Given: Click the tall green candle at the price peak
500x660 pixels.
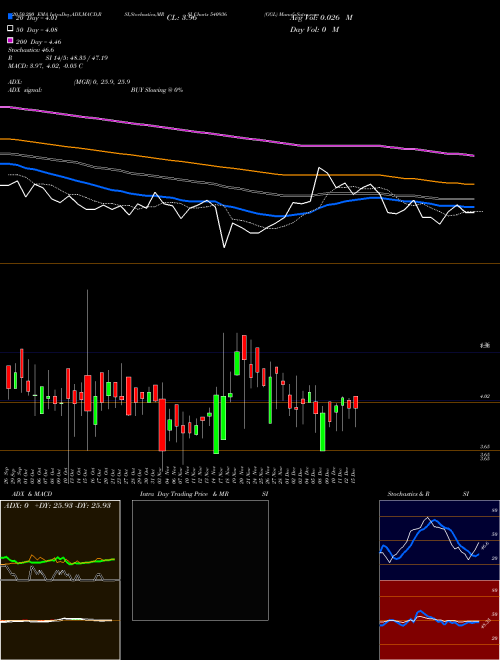Looking at the screenshot, I should pos(237,363).
